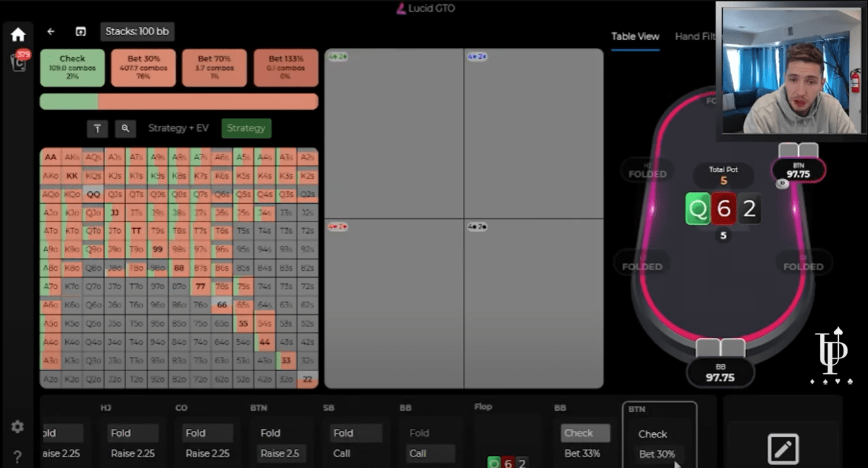Click the magnifier zoom icon above matrix
The height and width of the screenshot is (468, 868).
coord(125,128)
